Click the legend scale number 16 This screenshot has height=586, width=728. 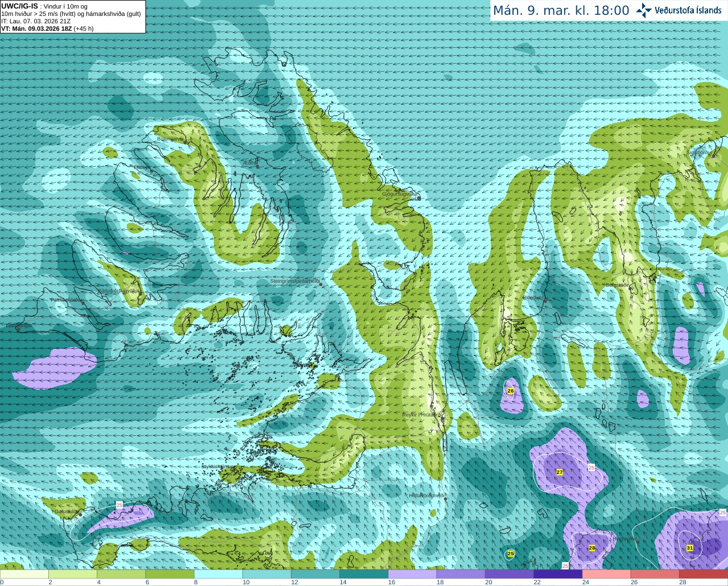392,582
